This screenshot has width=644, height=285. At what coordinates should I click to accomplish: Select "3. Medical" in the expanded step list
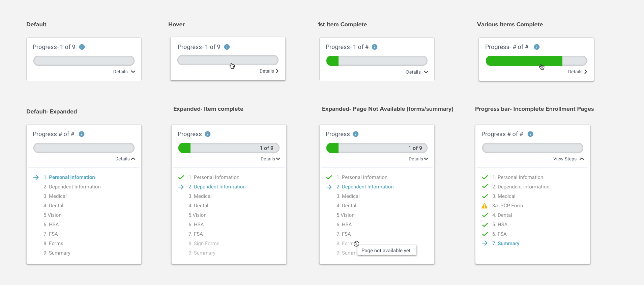point(200,196)
